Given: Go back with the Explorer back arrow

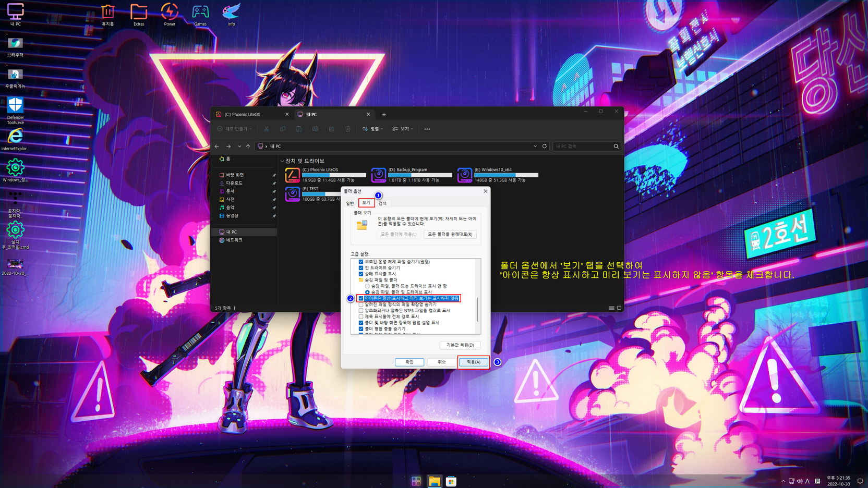Looking at the screenshot, I should [217, 147].
